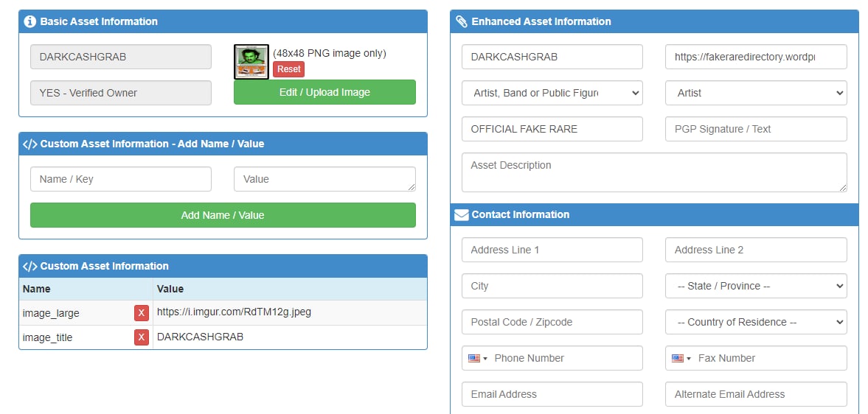
Task: Click the paperclip icon in Enhanced Asset Information header
Action: (x=461, y=21)
